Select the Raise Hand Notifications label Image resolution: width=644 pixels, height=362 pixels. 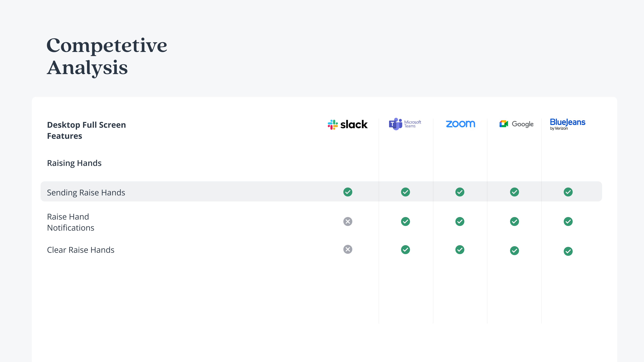(71, 222)
